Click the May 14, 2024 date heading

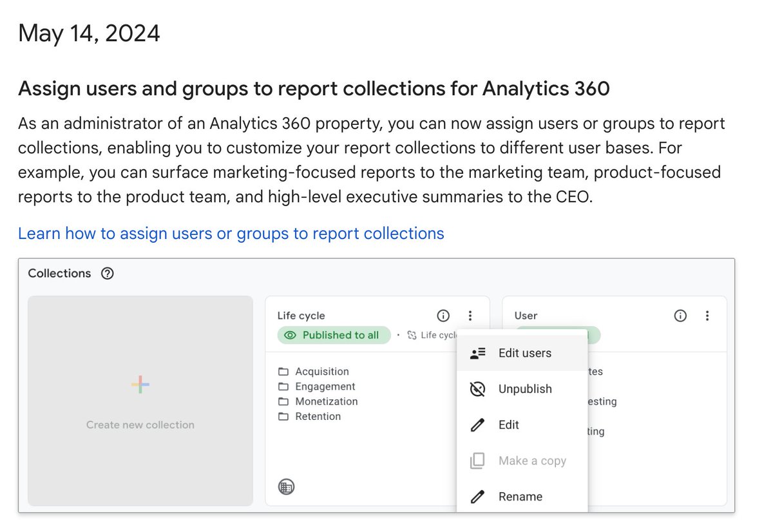pos(89,33)
